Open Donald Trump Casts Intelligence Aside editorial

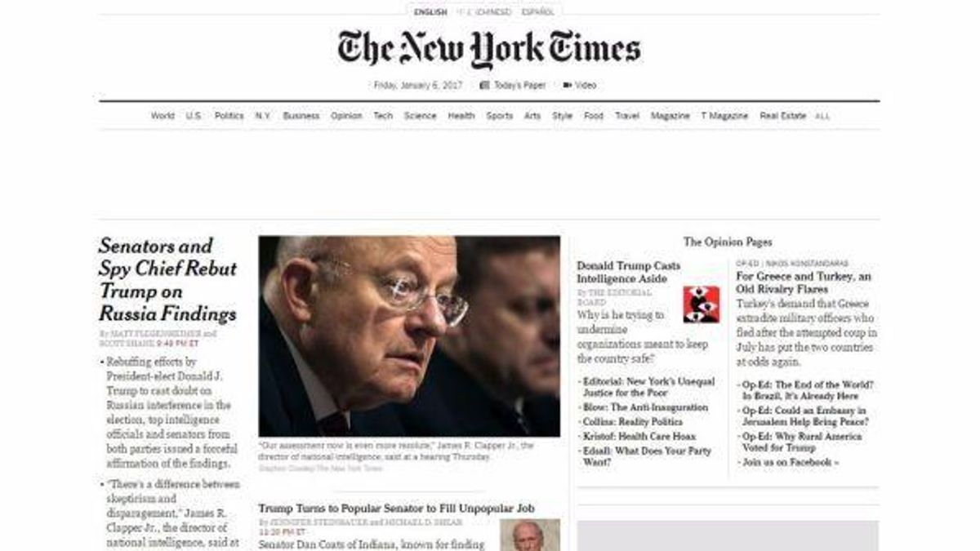pyautogui.click(x=629, y=272)
